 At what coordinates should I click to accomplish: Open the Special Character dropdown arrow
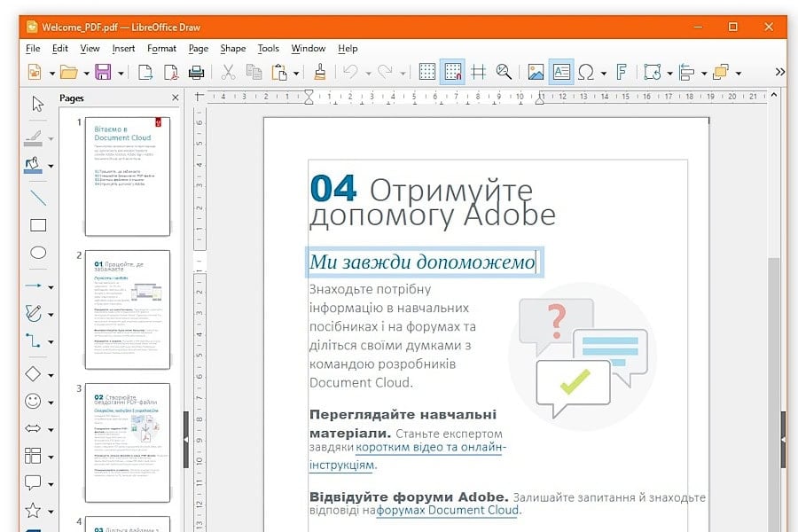coord(604,74)
